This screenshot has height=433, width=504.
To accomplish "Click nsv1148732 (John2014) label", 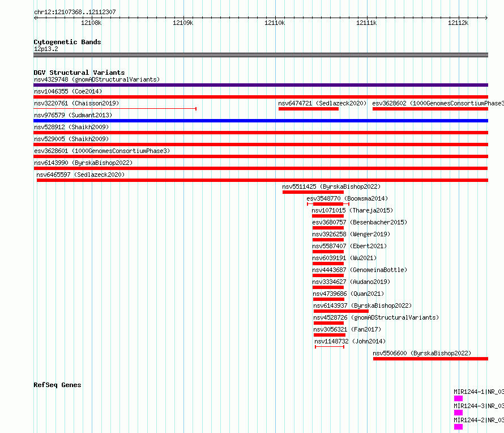I will (x=350, y=341).
